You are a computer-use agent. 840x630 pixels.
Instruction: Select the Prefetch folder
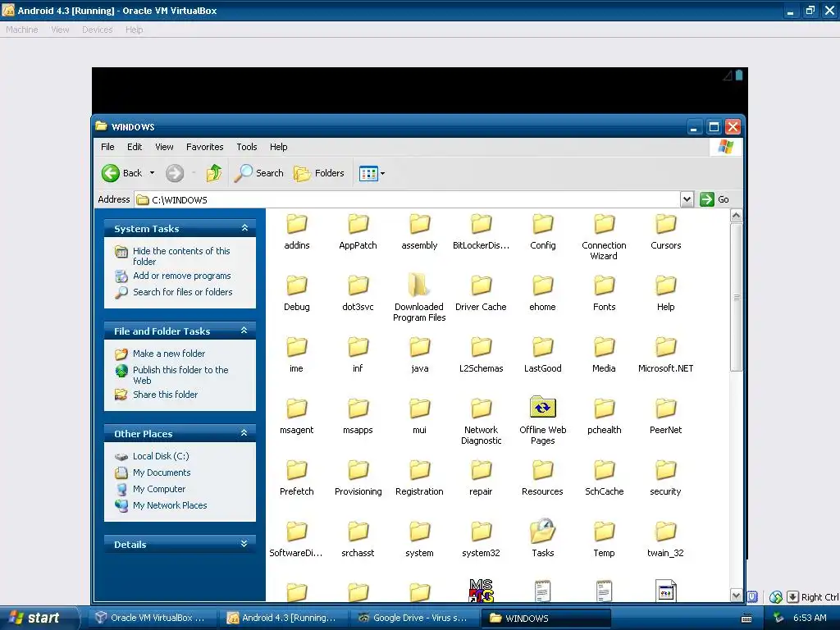click(x=297, y=478)
